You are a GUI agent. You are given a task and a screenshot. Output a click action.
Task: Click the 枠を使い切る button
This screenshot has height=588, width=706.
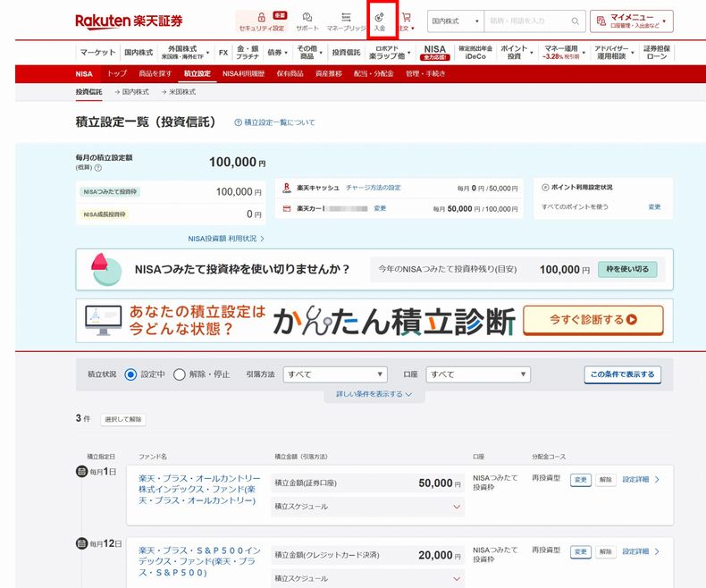point(627,269)
